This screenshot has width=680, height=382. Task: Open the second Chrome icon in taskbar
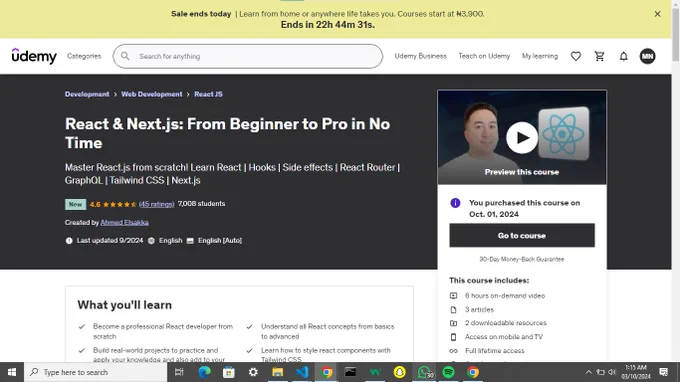473,372
